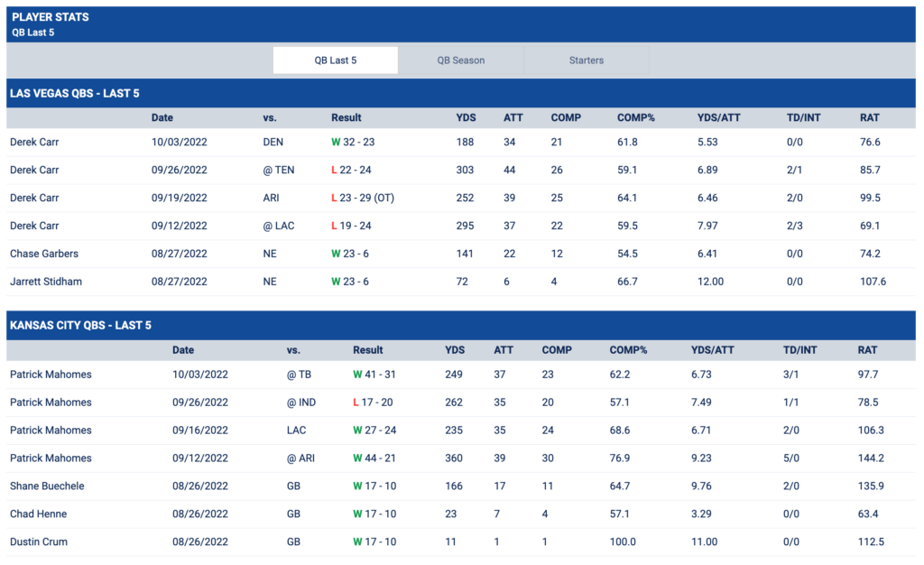Click the ATT header in Kansas City table
The width and height of the screenshot is (924, 565).
(x=504, y=350)
